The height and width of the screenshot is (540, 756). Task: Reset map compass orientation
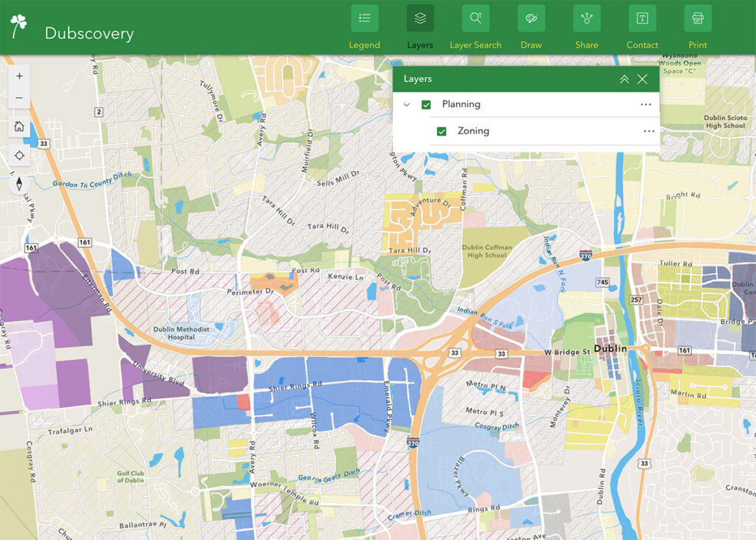click(19, 184)
